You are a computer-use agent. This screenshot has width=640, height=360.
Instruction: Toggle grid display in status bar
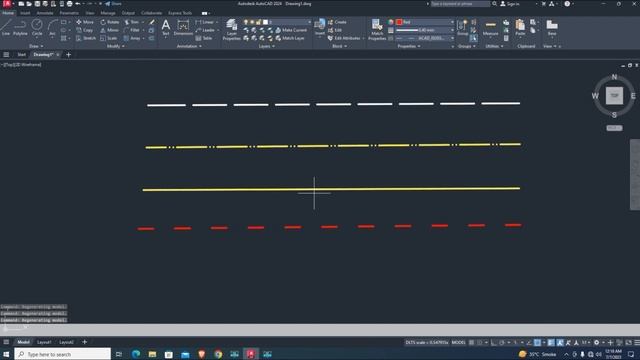[471, 342]
